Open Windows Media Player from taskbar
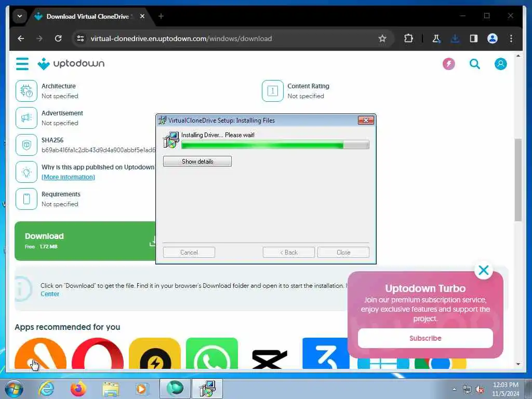This screenshot has width=532, height=399. 142,389
